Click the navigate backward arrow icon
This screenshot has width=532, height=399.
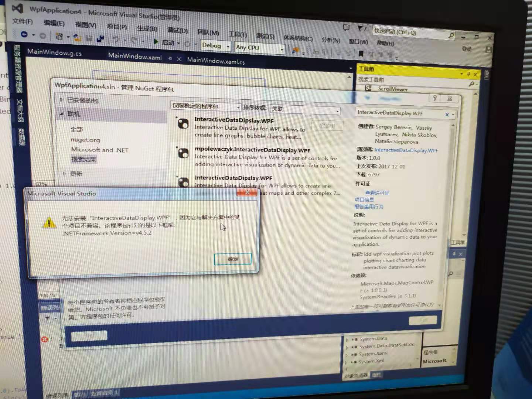click(x=24, y=34)
